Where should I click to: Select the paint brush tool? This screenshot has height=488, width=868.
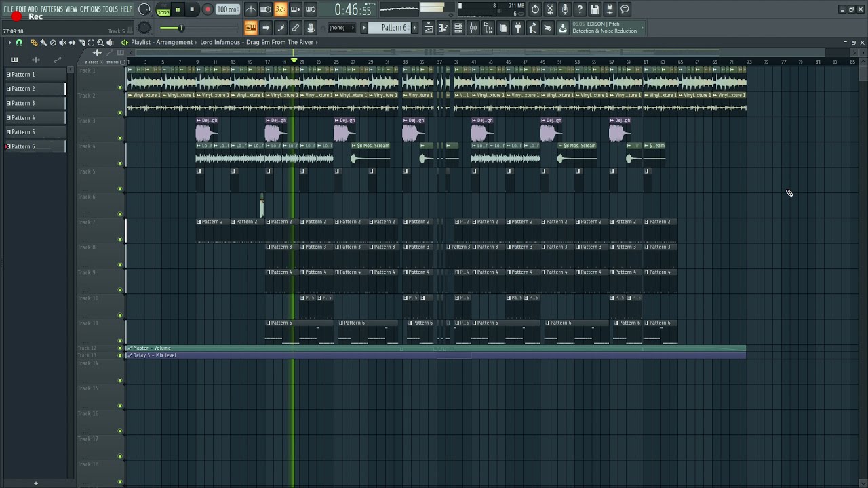[x=43, y=43]
